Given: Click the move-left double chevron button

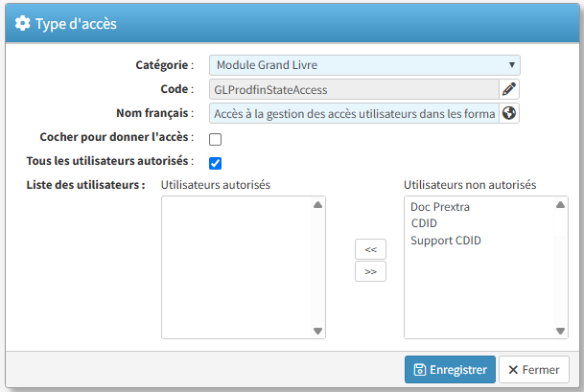Looking at the screenshot, I should pos(370,249).
